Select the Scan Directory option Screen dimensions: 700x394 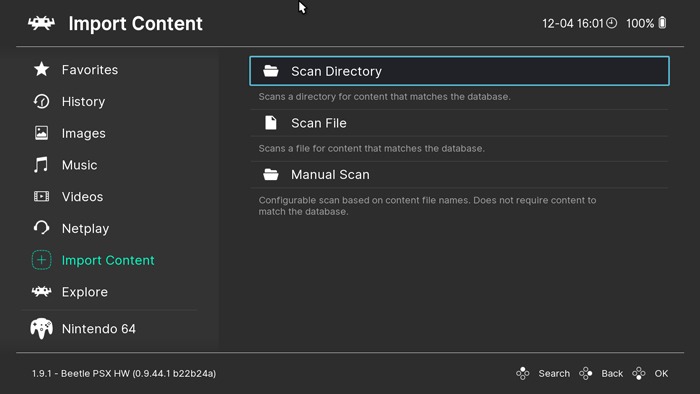(459, 71)
